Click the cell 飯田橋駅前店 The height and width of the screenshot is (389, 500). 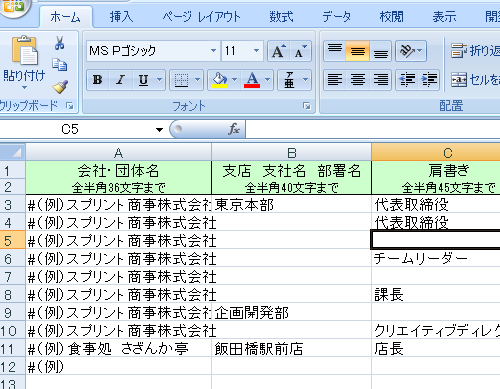coord(291,349)
